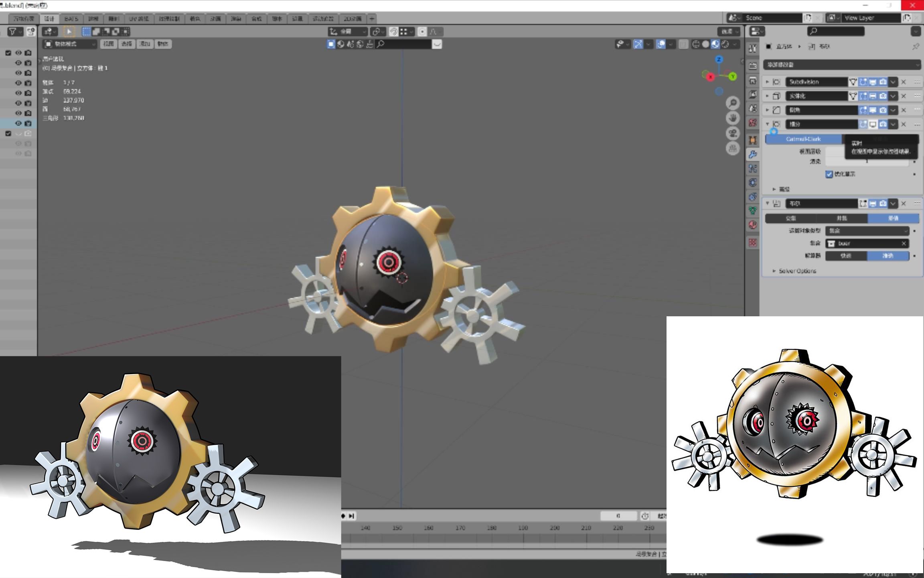Toggle proportional editing icon in header

(422, 32)
